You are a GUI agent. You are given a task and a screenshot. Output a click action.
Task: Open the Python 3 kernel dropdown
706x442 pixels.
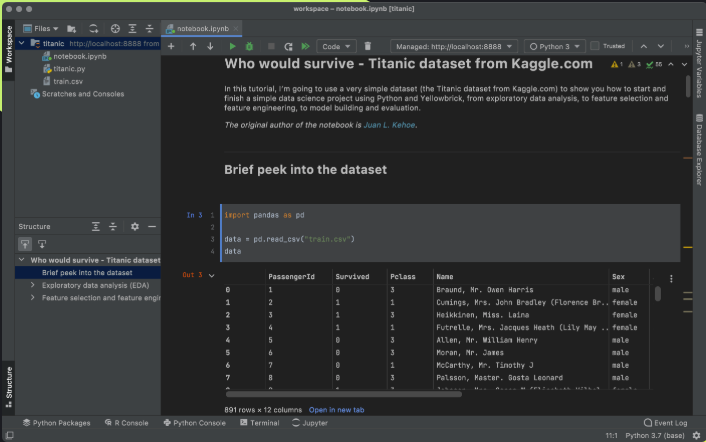555,46
